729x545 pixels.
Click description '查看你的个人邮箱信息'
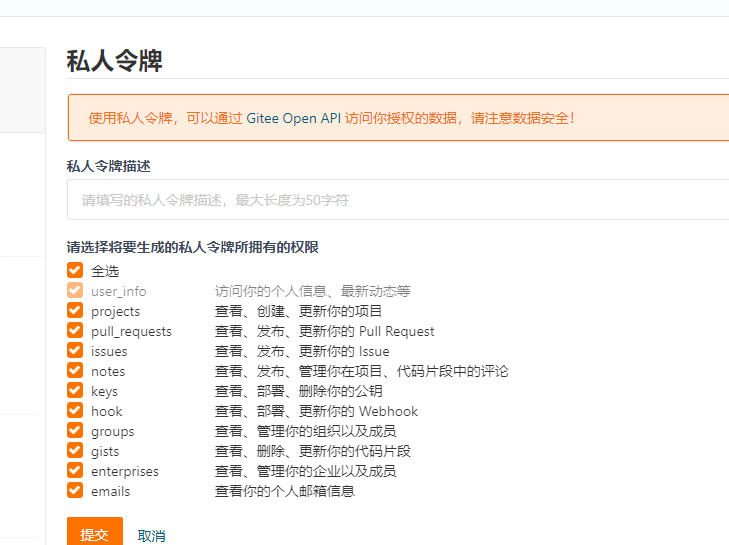pos(285,491)
